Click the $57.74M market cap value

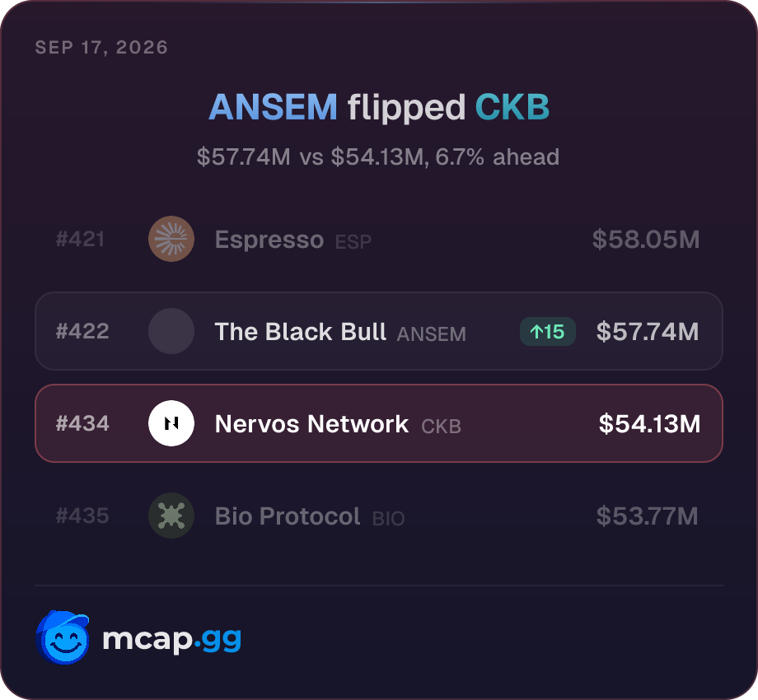coord(648,332)
